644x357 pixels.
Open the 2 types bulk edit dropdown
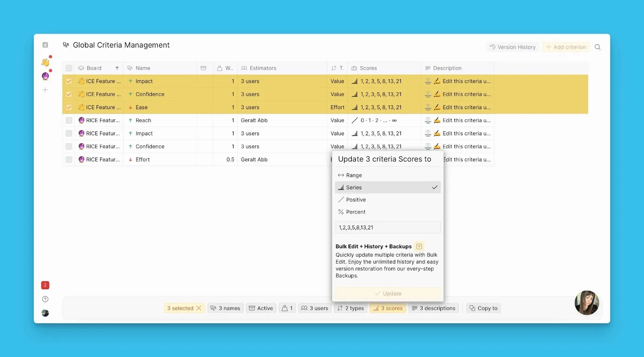[351, 308]
